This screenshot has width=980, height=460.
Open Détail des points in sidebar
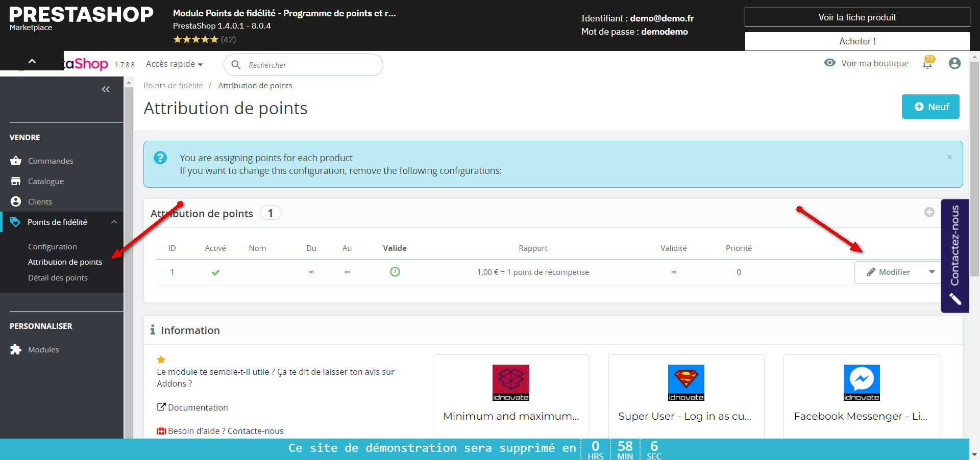click(58, 277)
